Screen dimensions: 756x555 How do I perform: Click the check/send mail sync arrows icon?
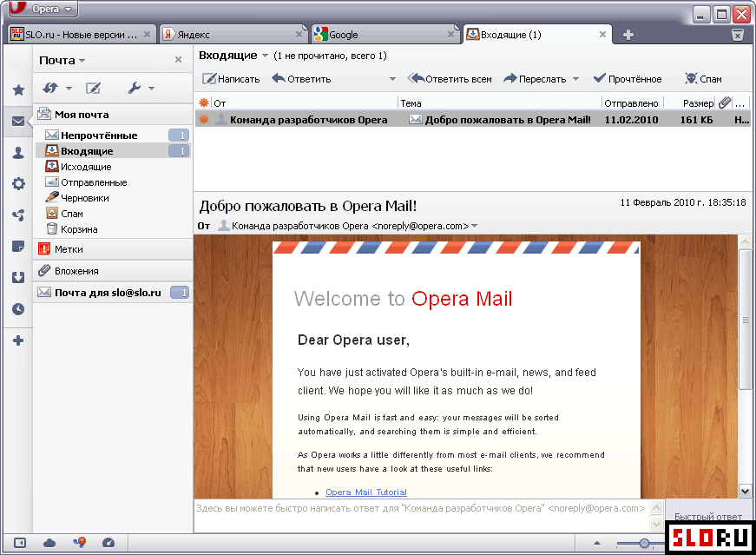tap(50, 88)
